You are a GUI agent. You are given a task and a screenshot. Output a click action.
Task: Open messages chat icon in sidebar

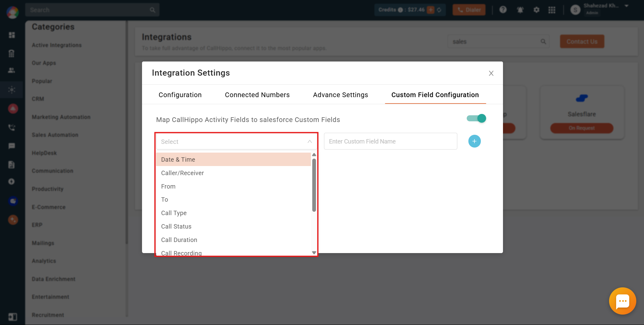[x=12, y=146]
